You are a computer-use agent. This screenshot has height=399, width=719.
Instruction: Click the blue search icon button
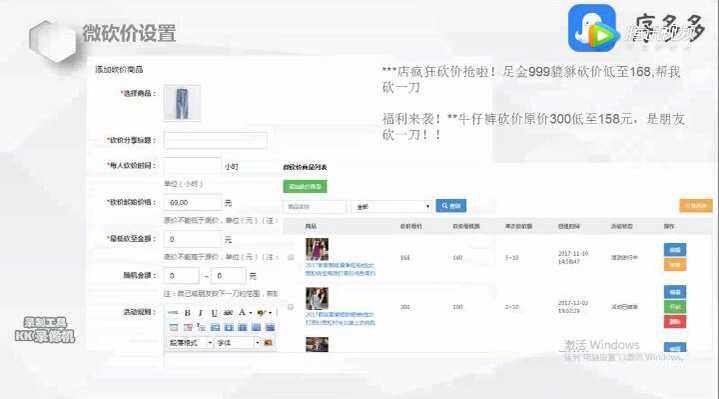coord(451,206)
